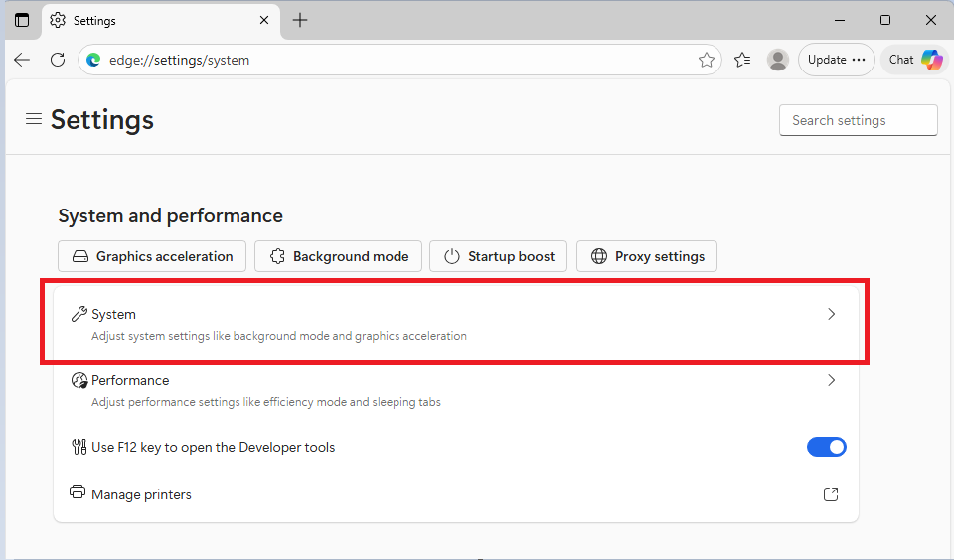The height and width of the screenshot is (560, 954).
Task: Open Copilot Chat in toolbar
Action: 914,60
